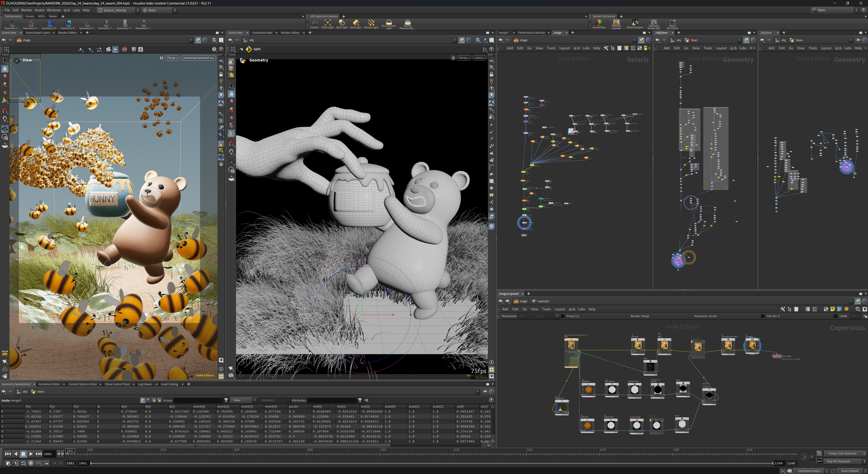Open the Windows menu in main menu bar
The image size is (868, 474).
(x=54, y=10)
